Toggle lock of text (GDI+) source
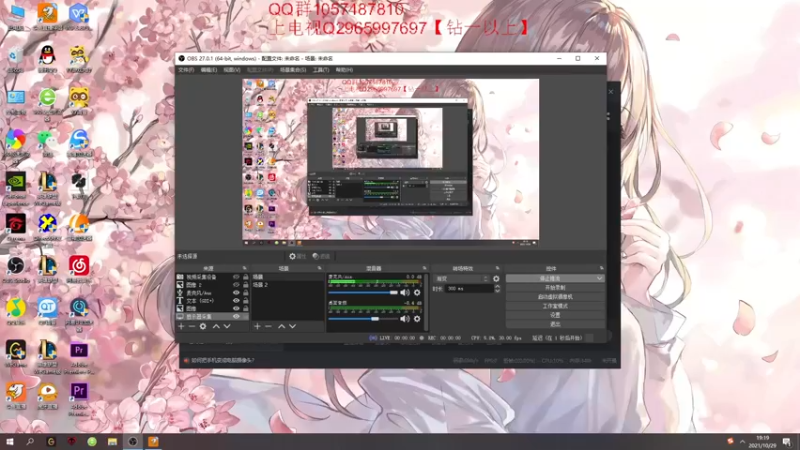Image resolution: width=800 pixels, height=450 pixels. coord(245,301)
